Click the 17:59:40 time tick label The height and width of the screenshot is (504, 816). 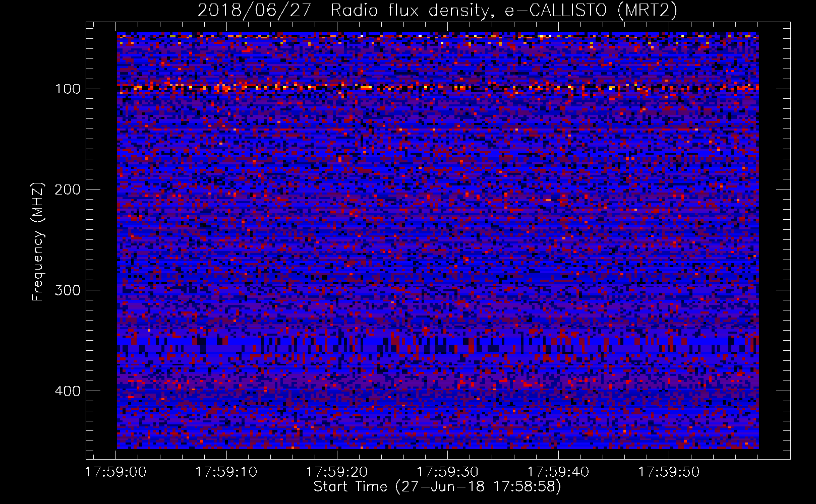click(558, 472)
